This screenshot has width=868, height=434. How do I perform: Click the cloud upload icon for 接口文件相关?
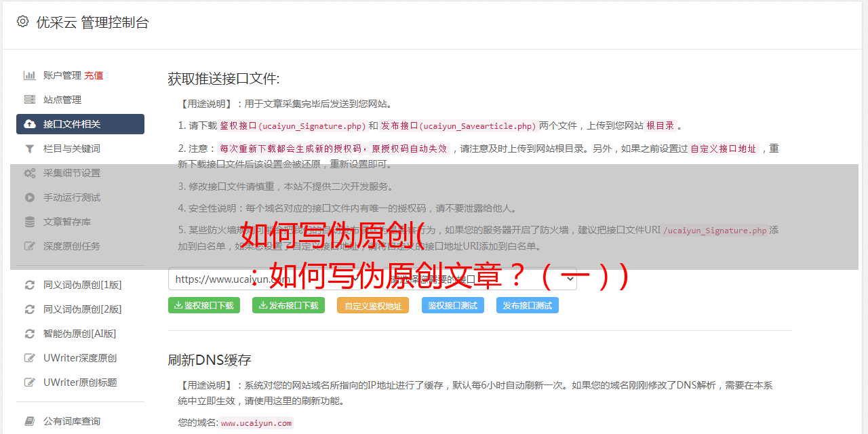click(x=30, y=124)
